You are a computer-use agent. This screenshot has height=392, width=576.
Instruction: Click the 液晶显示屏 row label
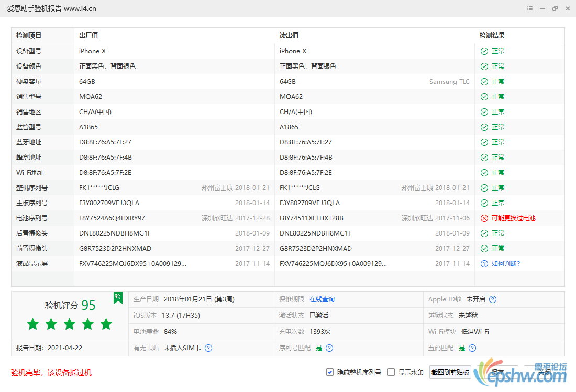coord(32,264)
